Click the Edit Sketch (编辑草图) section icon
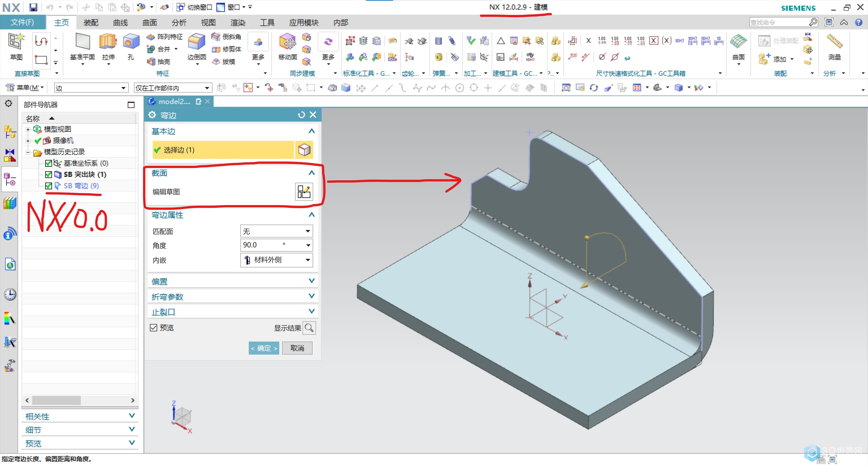Viewport: 868px width, 465px height. click(304, 192)
